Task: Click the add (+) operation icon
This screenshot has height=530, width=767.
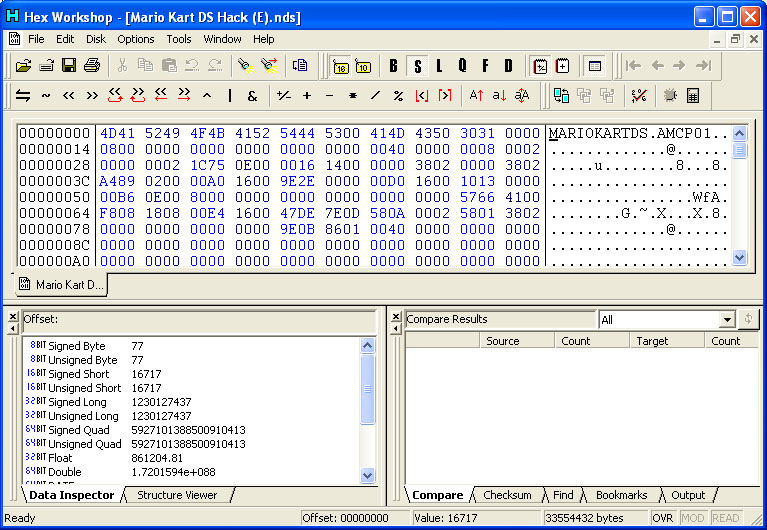Action: pyautogui.click(x=307, y=95)
